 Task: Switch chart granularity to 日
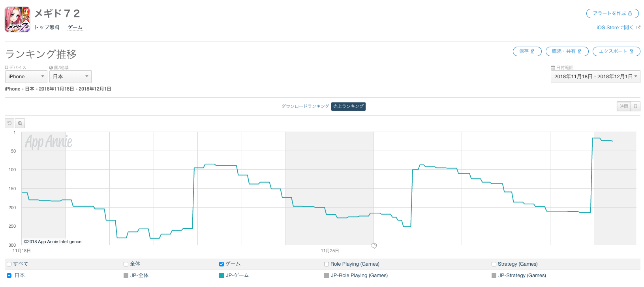tap(635, 106)
